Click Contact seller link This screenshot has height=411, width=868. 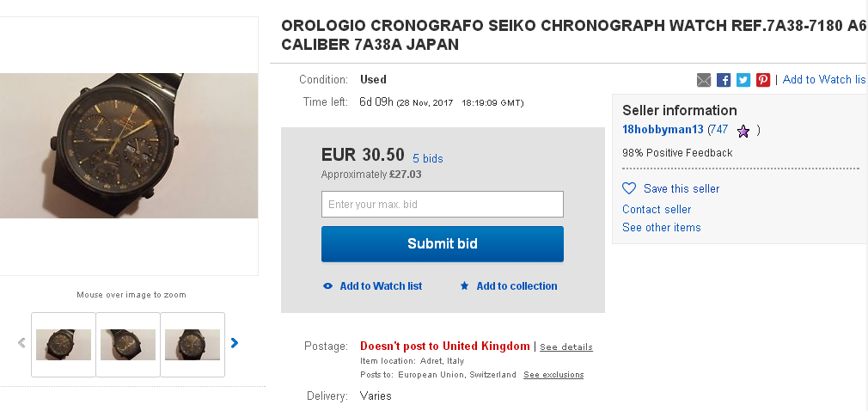(x=657, y=210)
